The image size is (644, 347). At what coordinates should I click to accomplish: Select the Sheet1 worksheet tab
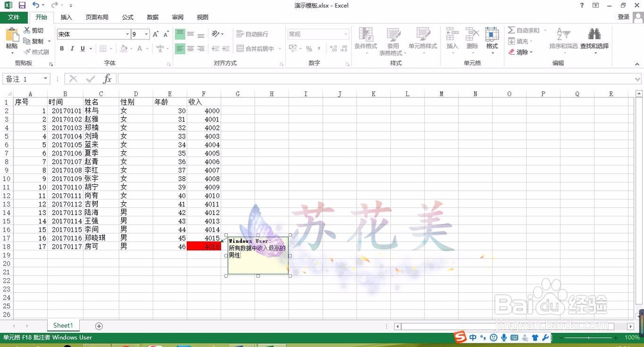[x=63, y=326]
